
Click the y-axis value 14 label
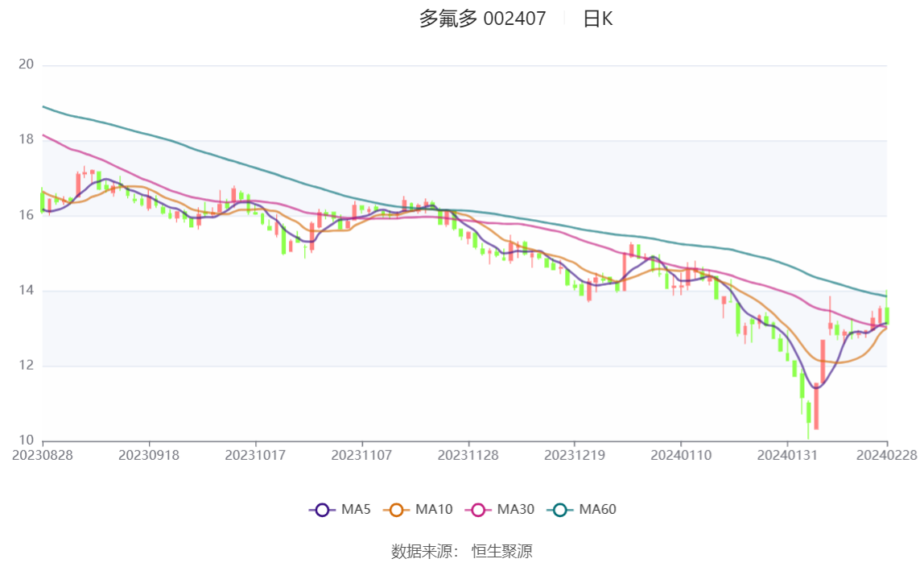click(26, 290)
